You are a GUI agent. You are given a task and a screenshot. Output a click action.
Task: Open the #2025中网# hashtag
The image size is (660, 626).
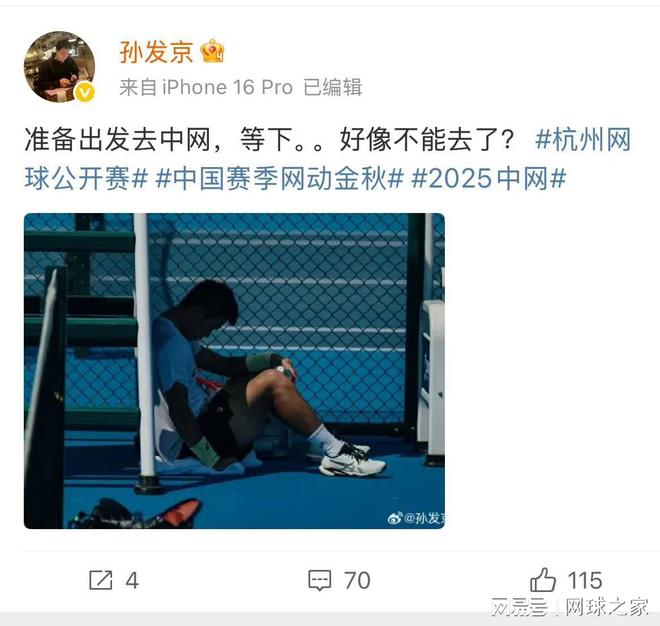[489, 178]
